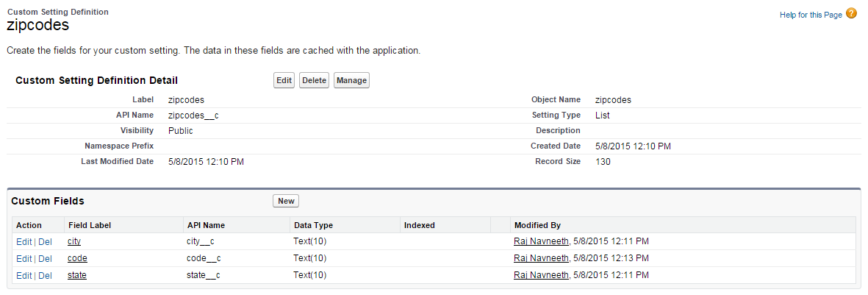Open Raj Navneeth profile in state row
Screen dimensions: 868x295
tap(541, 275)
